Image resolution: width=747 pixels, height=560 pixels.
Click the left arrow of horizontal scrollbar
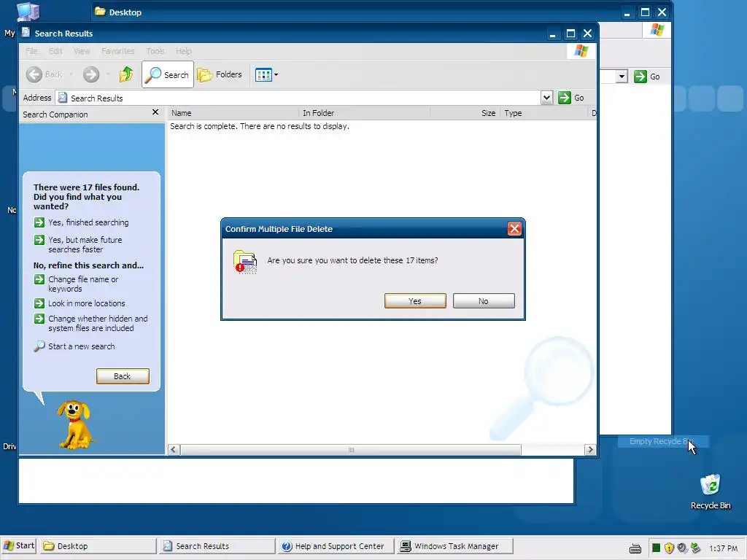(x=174, y=449)
